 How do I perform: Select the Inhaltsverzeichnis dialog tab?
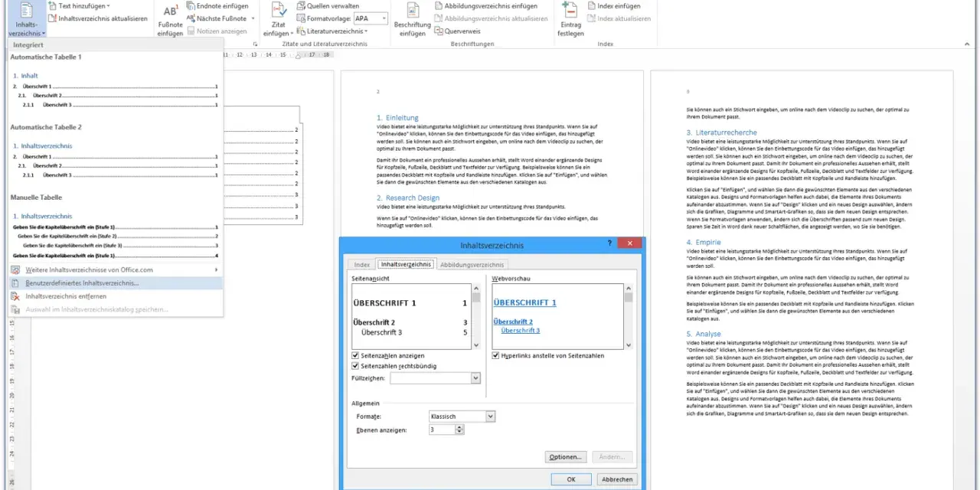pos(406,265)
